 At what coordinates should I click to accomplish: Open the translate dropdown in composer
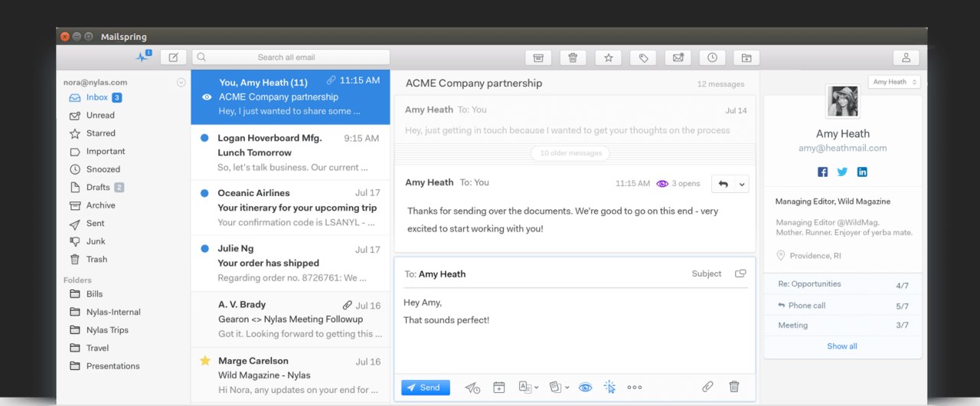(x=528, y=388)
